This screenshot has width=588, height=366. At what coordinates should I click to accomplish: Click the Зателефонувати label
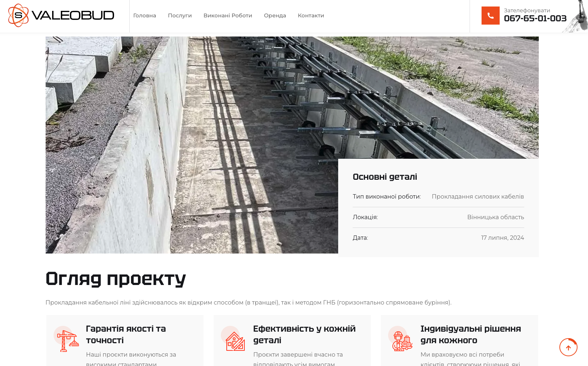(x=527, y=10)
